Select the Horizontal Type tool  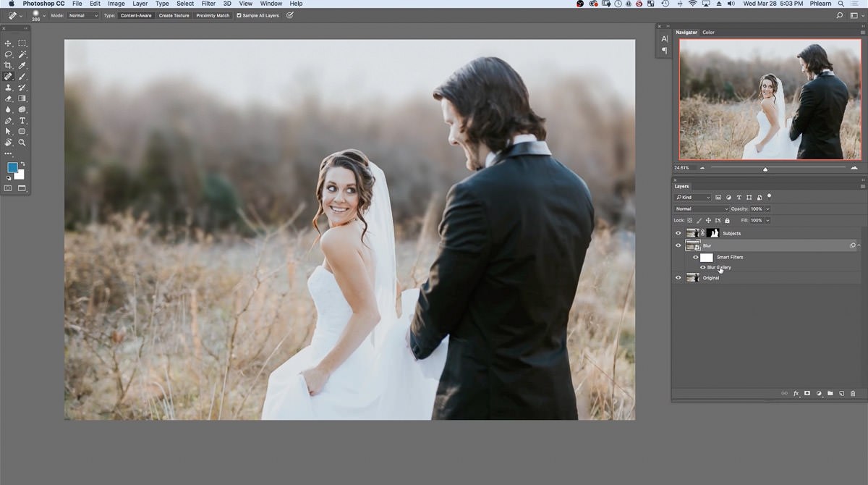[x=22, y=121]
